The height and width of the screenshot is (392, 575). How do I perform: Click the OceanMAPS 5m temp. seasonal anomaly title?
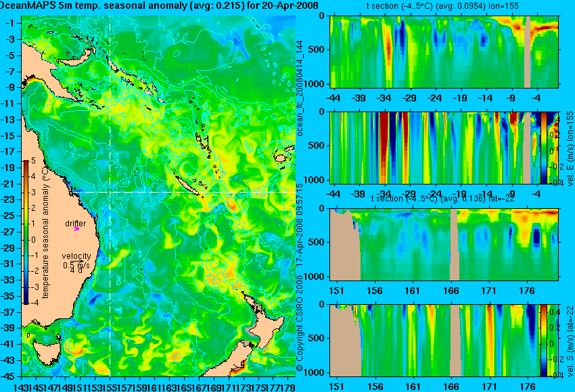(158, 6)
